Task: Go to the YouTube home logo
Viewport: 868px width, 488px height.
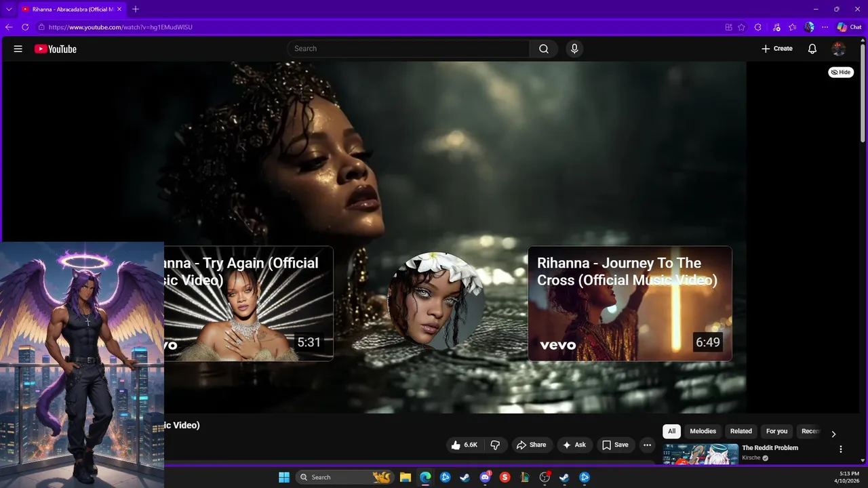Action: (x=56, y=49)
